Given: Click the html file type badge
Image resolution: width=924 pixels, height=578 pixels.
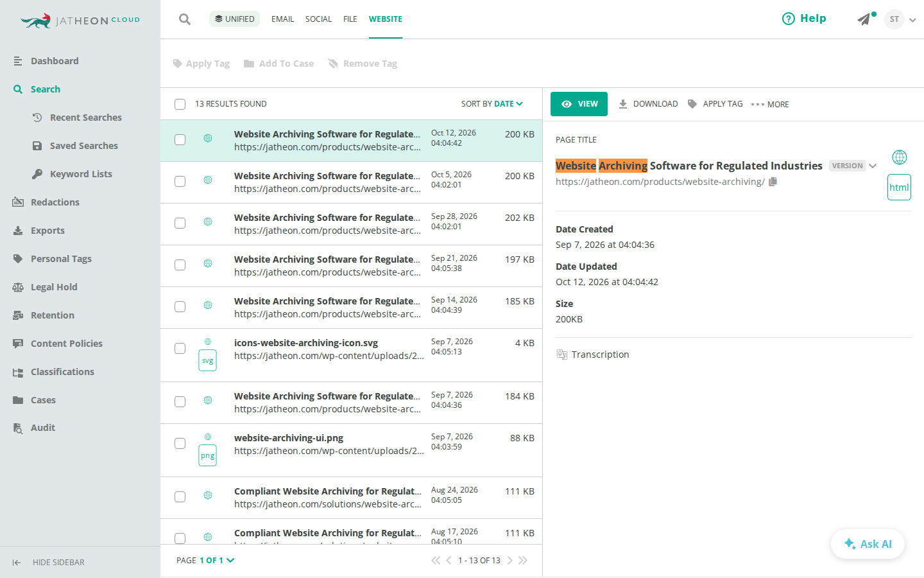Looking at the screenshot, I should click(x=899, y=188).
